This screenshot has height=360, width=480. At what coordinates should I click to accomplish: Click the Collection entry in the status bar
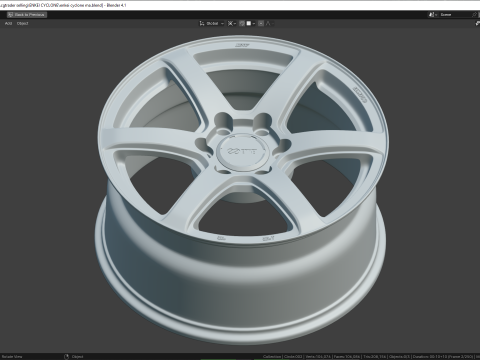click(272, 357)
